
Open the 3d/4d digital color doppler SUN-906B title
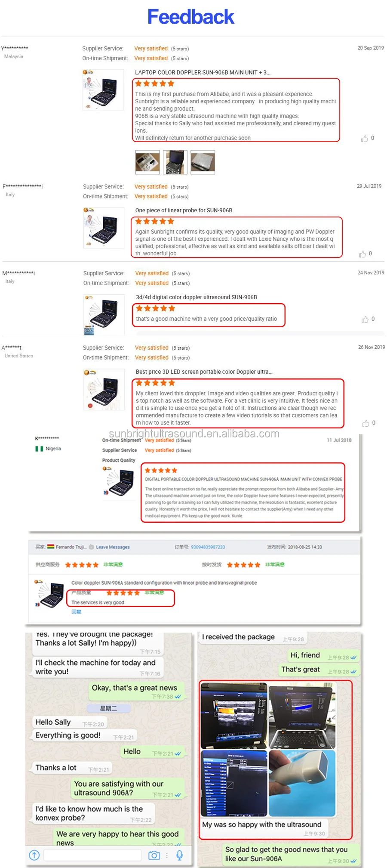pyautogui.click(x=197, y=298)
